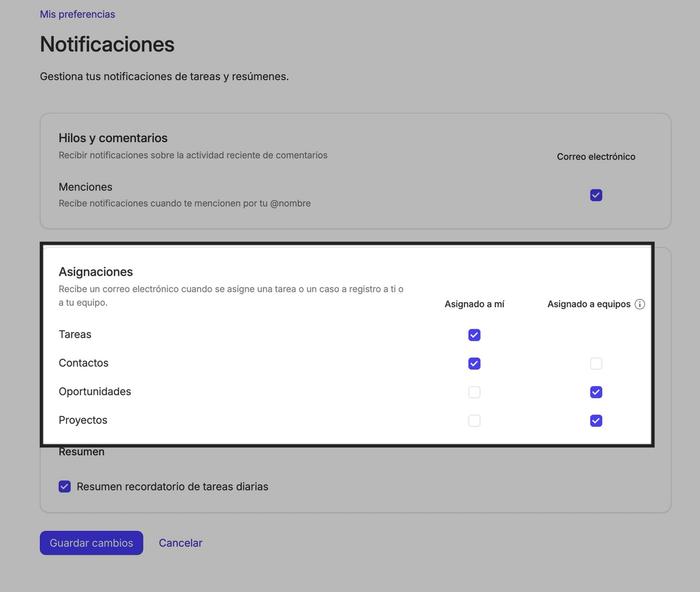Enable Proyectos Asignado a mí checkbox
This screenshot has width=700, height=592.
click(474, 421)
